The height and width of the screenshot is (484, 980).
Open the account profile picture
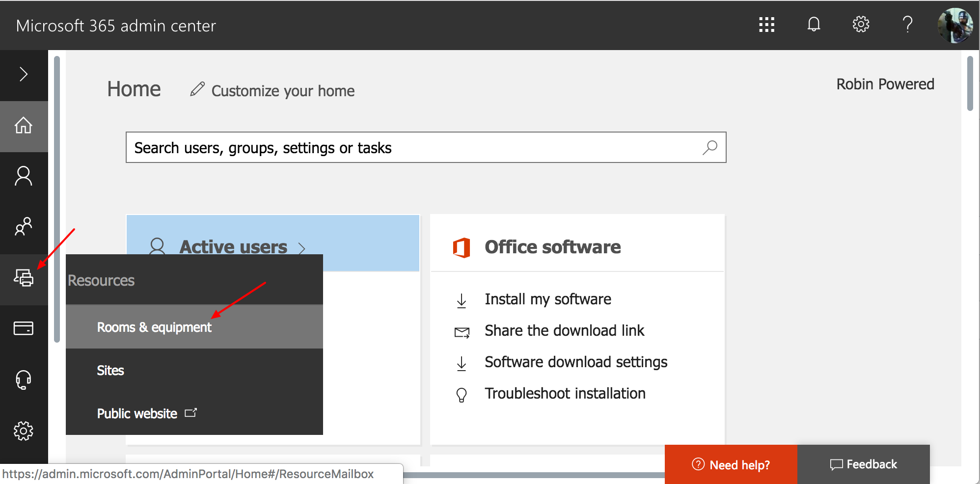(955, 25)
